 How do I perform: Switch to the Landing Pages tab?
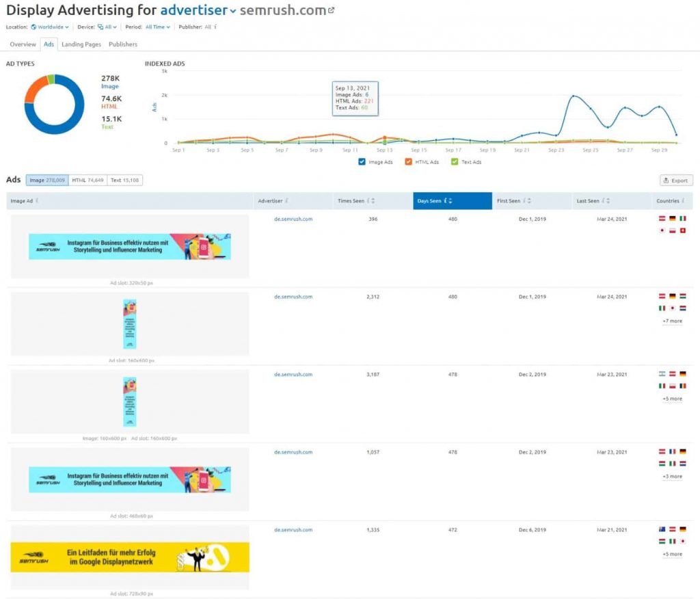pyautogui.click(x=81, y=44)
